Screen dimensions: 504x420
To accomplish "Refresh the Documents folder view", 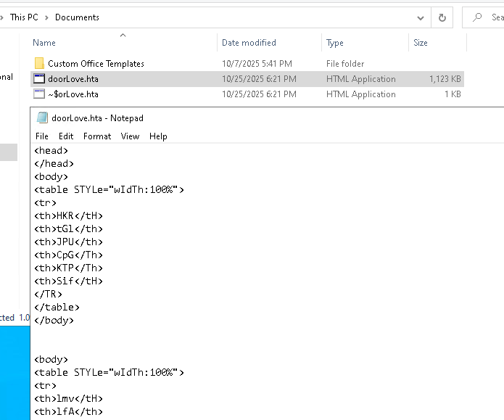I will coord(442,17).
